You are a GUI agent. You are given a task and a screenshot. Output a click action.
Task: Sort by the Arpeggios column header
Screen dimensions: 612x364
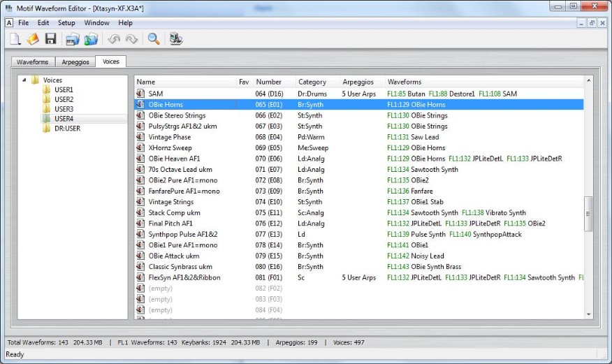pos(362,82)
